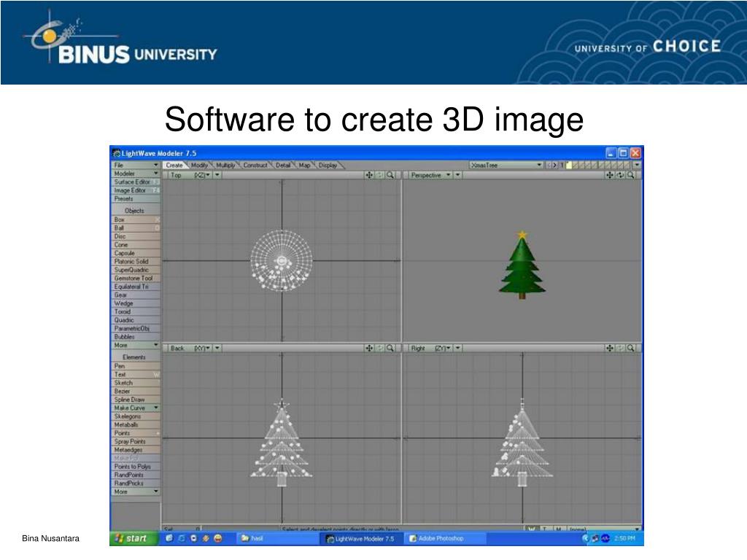Switch to Adobe Photoshop in taskbar
The height and width of the screenshot is (560, 747).
pyautogui.click(x=445, y=538)
